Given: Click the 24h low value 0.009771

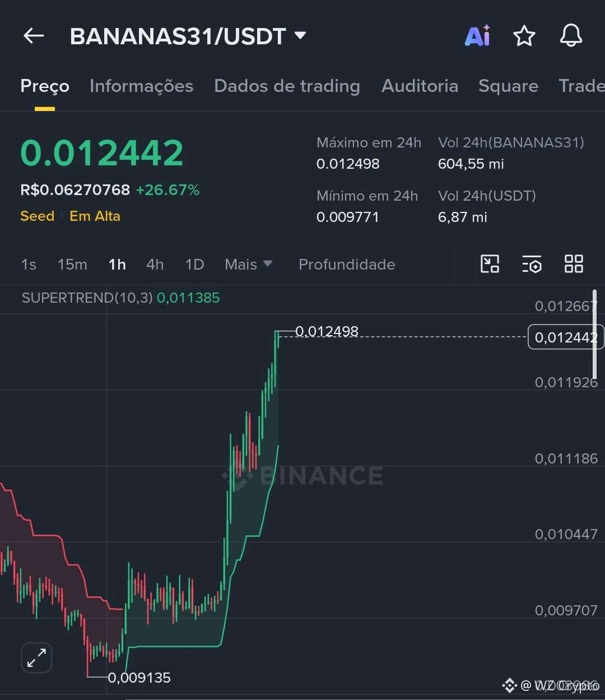Looking at the screenshot, I should pyautogui.click(x=347, y=217).
